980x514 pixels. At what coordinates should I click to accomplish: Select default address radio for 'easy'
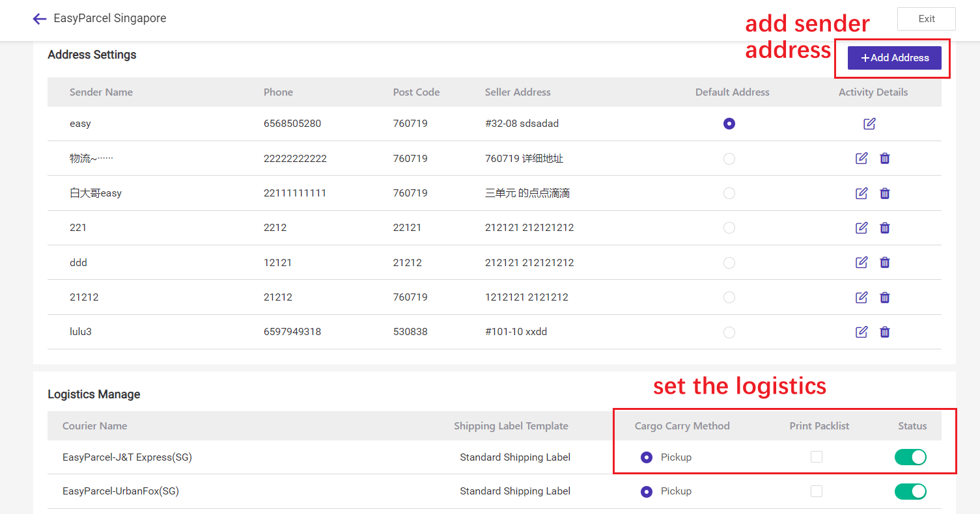[x=729, y=124]
